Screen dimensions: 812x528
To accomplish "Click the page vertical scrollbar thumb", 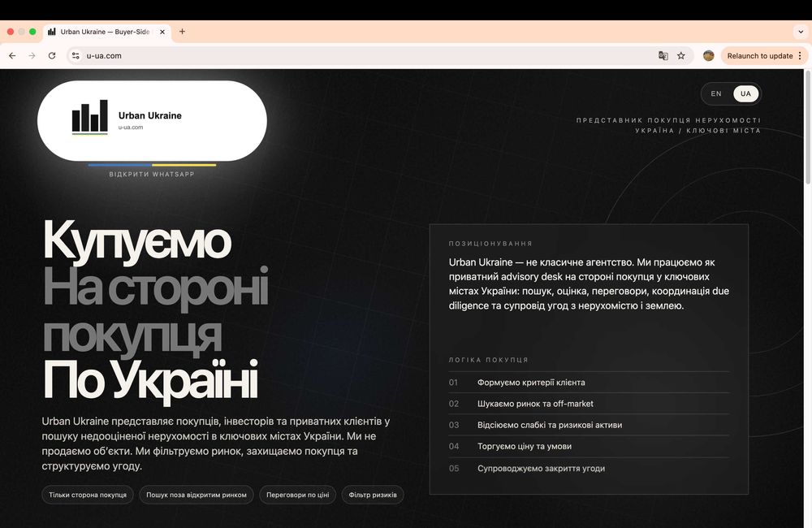I will pos(808,127).
